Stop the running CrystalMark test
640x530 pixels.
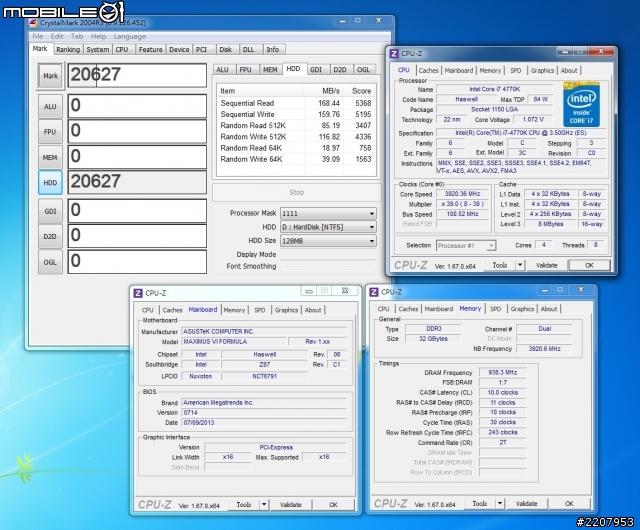coord(297,192)
